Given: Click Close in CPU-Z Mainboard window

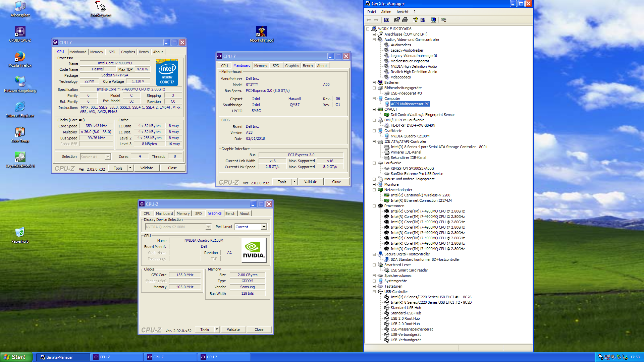Looking at the screenshot, I should 336,182.
